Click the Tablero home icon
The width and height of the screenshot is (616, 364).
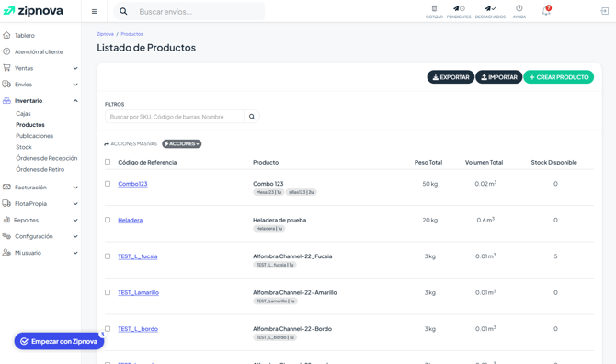6,35
